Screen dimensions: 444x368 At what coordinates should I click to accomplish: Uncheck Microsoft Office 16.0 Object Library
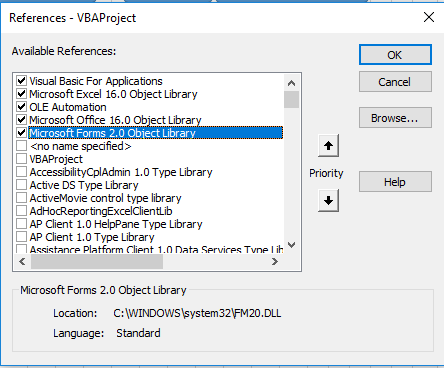pyautogui.click(x=22, y=120)
